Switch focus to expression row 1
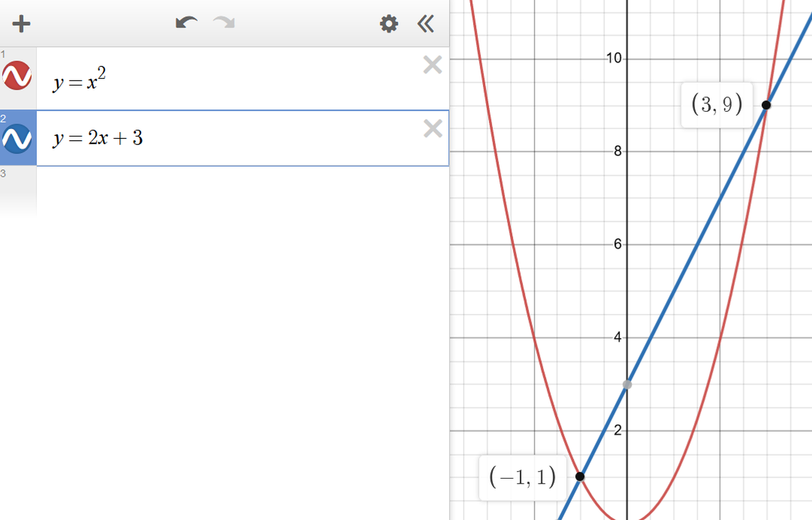This screenshot has width=812, height=520. 185,80
